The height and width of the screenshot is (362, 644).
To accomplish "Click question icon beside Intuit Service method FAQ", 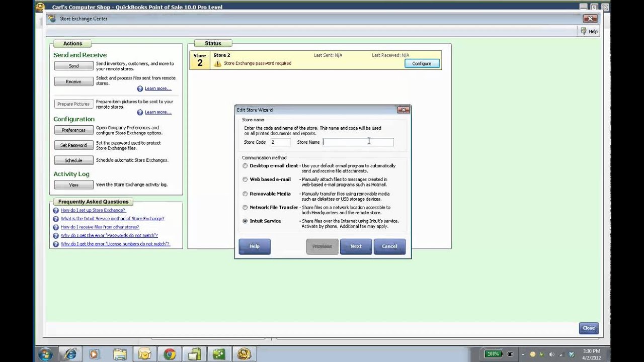I will [x=56, y=219].
